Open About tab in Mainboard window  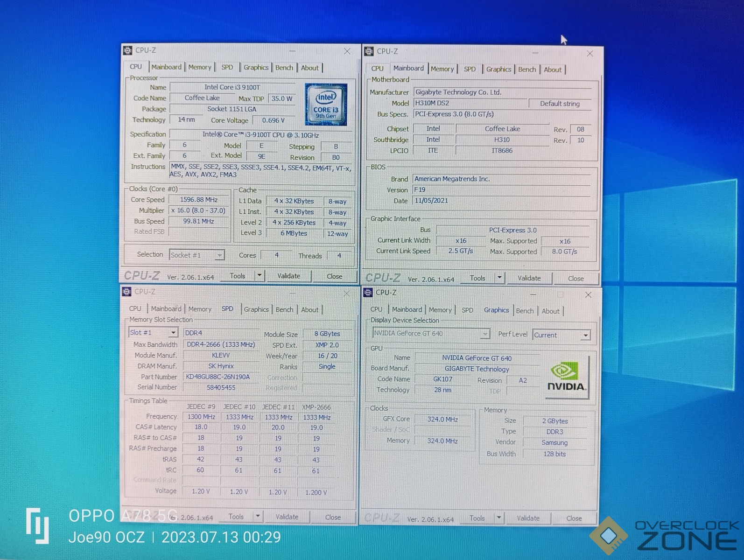coord(553,70)
